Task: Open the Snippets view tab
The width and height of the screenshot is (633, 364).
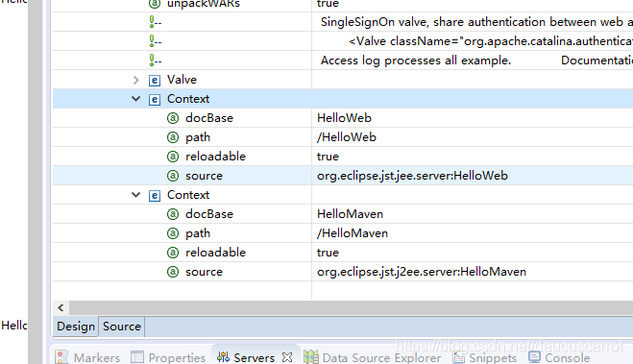Action: (x=485, y=357)
